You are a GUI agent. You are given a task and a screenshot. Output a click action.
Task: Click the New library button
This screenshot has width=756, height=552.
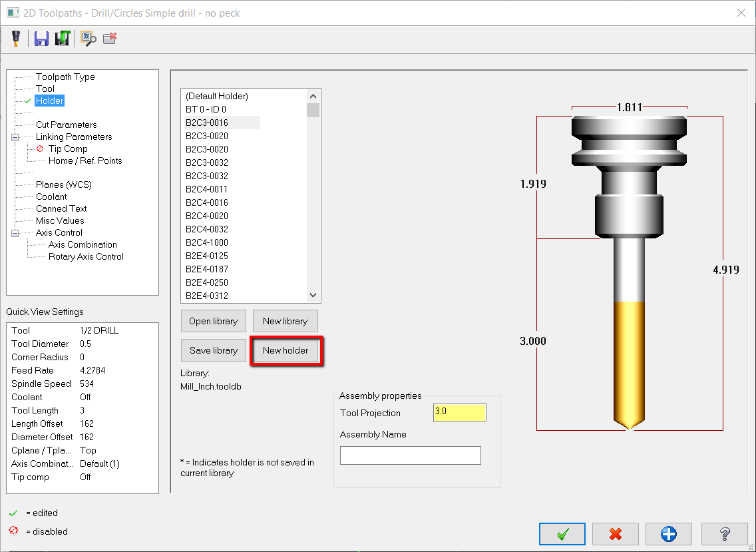[285, 322]
